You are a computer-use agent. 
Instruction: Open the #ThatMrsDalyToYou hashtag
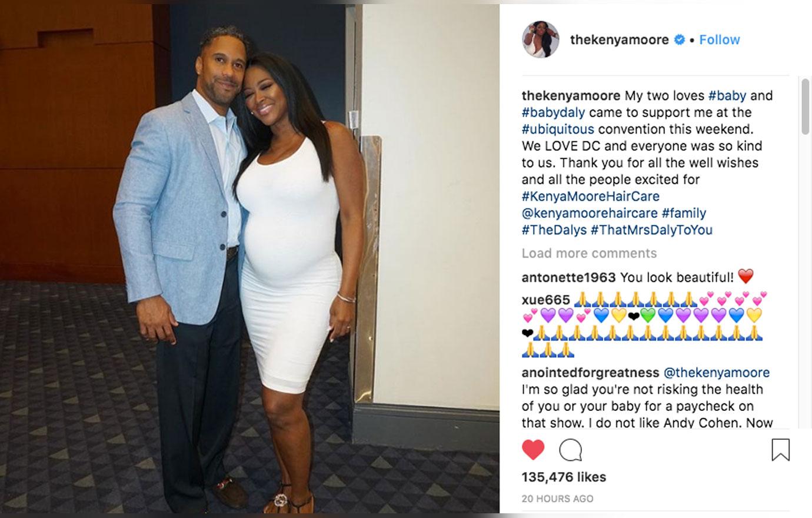coord(651,230)
